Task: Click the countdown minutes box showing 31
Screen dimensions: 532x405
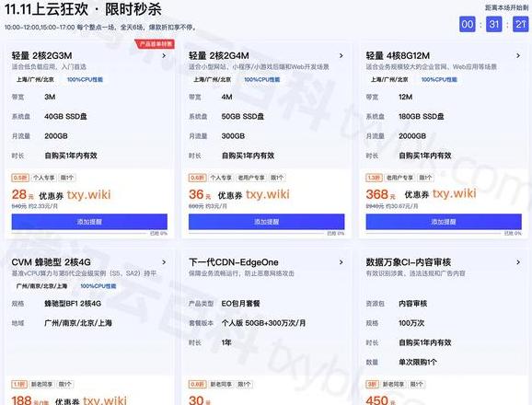Action: [493, 24]
